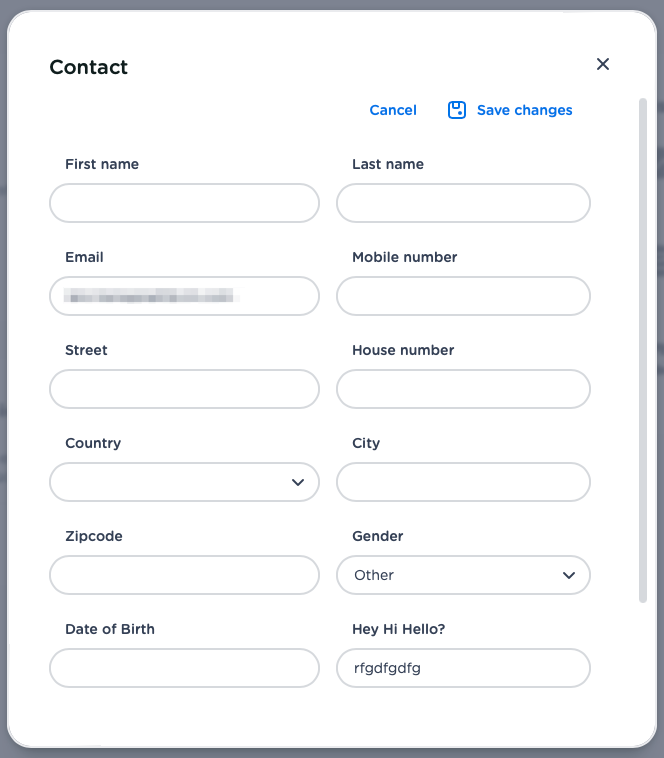Click the Cancel link
This screenshot has width=664, height=758.
(x=393, y=110)
